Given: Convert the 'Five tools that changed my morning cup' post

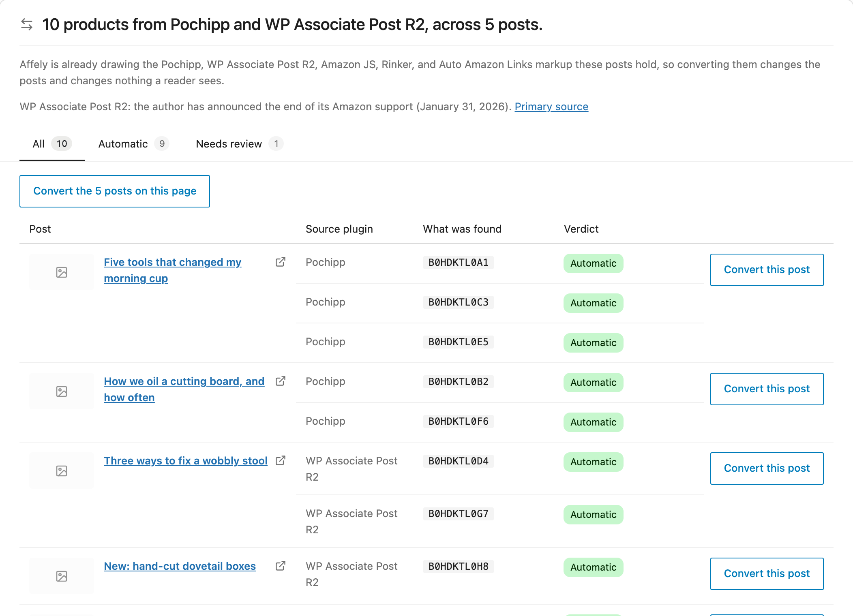Looking at the screenshot, I should 767,270.
